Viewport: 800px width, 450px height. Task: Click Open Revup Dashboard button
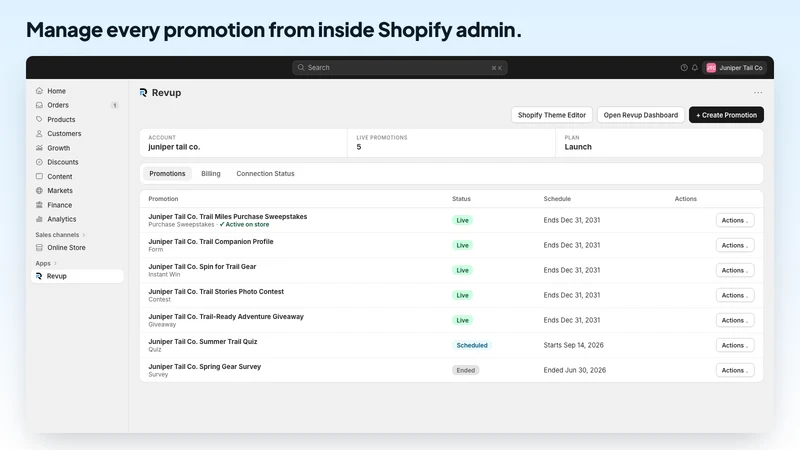pos(641,115)
